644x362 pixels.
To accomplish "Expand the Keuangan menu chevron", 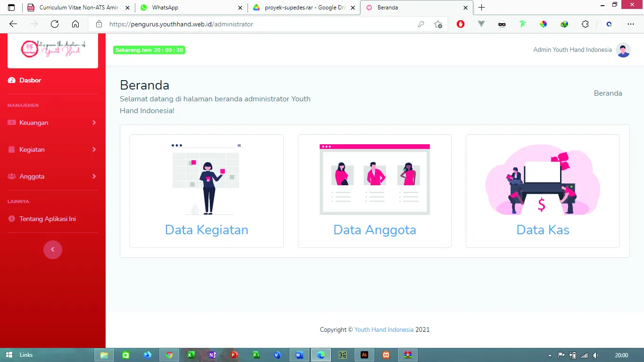I will [x=94, y=123].
